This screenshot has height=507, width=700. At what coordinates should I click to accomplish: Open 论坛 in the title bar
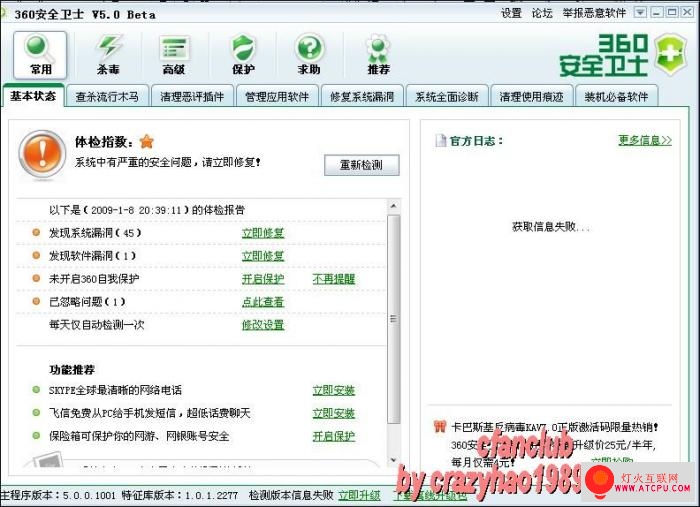pyautogui.click(x=542, y=13)
